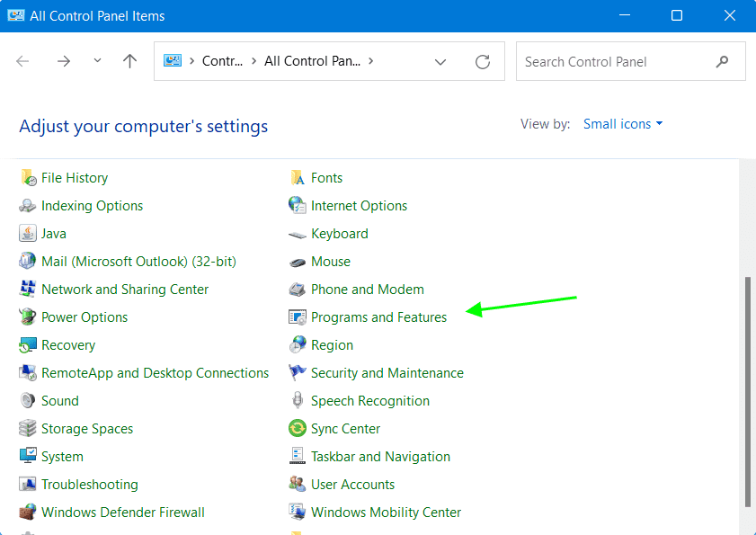756x535 pixels.
Task: Expand the address bar history dropdown
Action: click(x=440, y=62)
